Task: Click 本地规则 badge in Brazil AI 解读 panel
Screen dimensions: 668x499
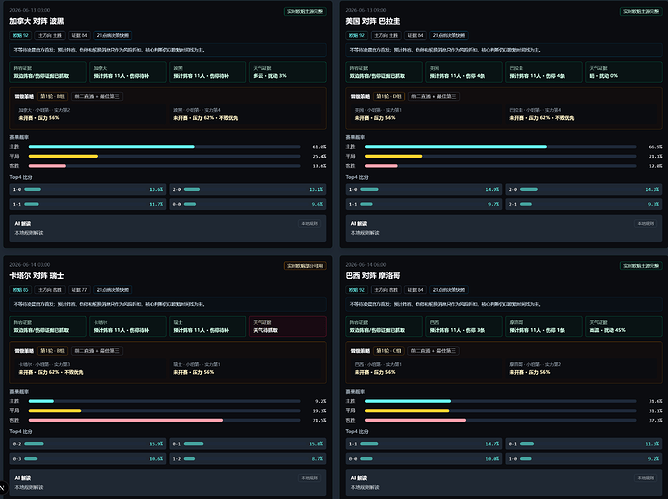Action: (x=646, y=478)
